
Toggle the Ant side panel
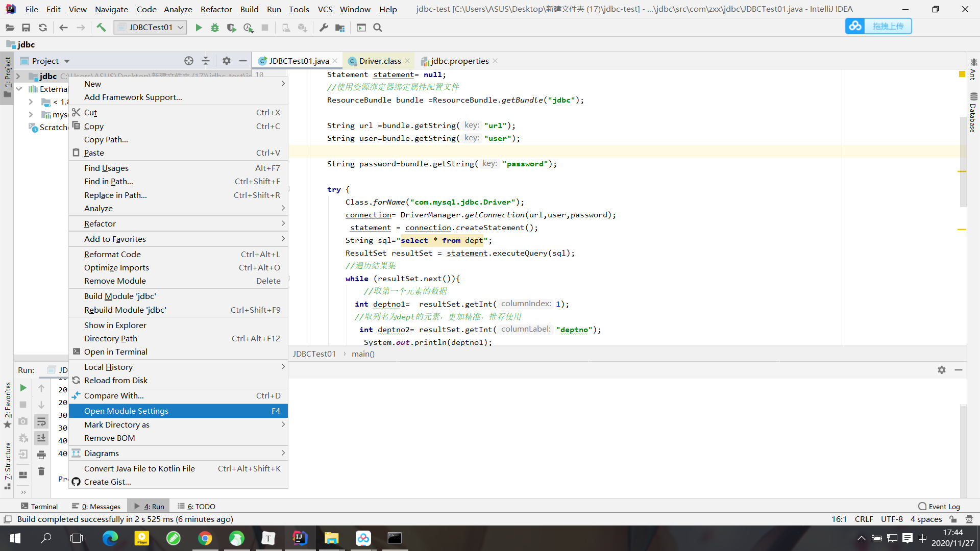pos(973,69)
